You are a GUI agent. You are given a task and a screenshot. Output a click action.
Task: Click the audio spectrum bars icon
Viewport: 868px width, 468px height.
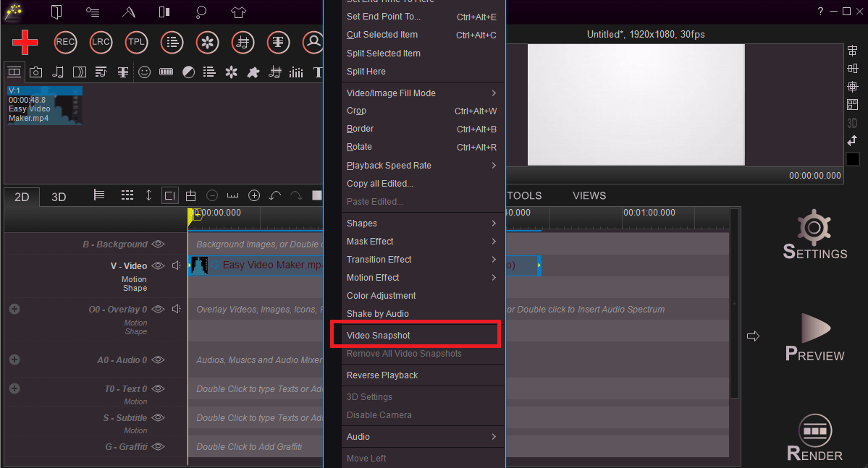pyautogui.click(x=296, y=72)
